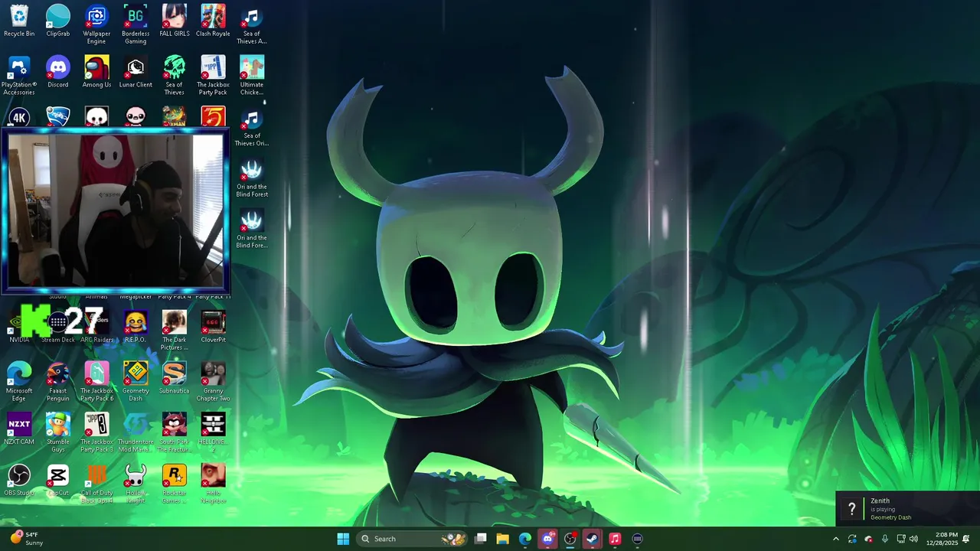Open the Clash Royale desktop icon

click(x=213, y=21)
